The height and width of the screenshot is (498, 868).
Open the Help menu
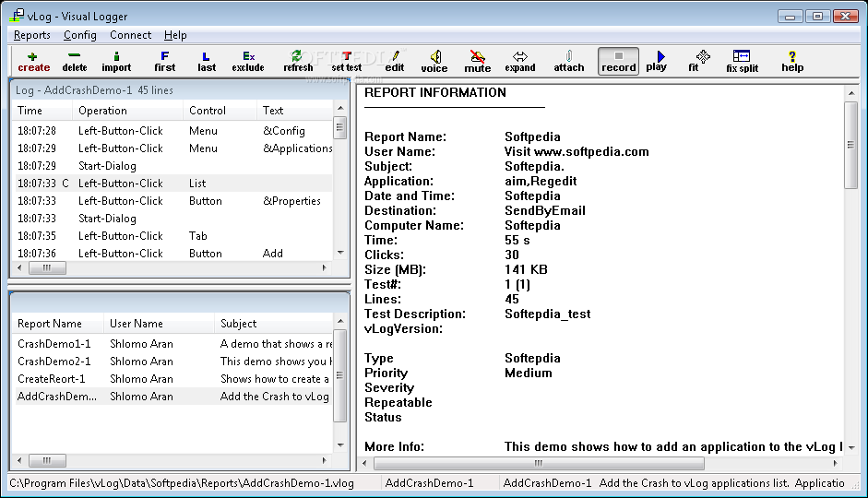175,35
